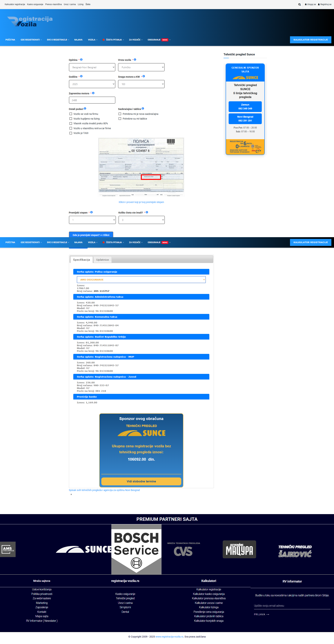Click the top KALKULATOR REGISTRACIJE button

310,40
